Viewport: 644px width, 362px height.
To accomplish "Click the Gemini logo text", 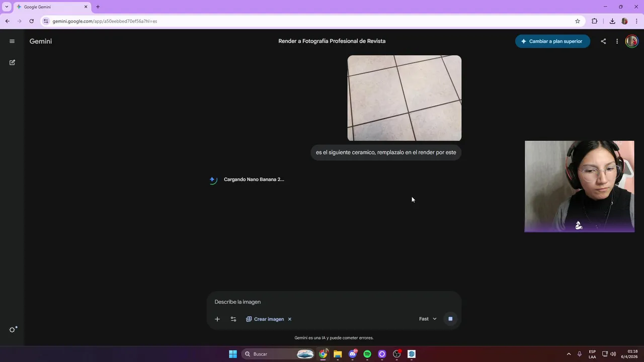I will point(41,41).
